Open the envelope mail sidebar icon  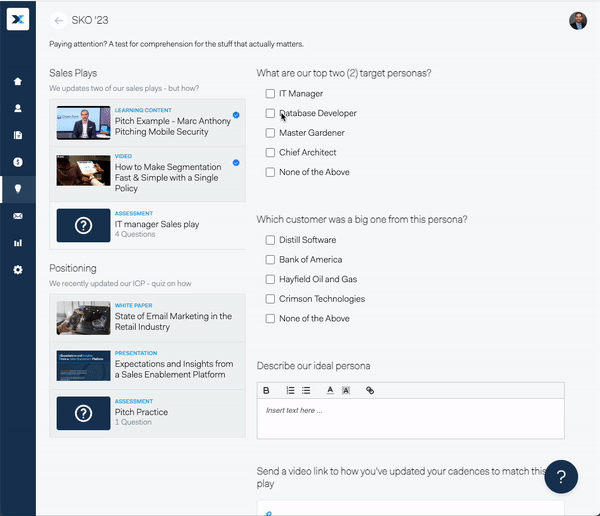click(18, 216)
